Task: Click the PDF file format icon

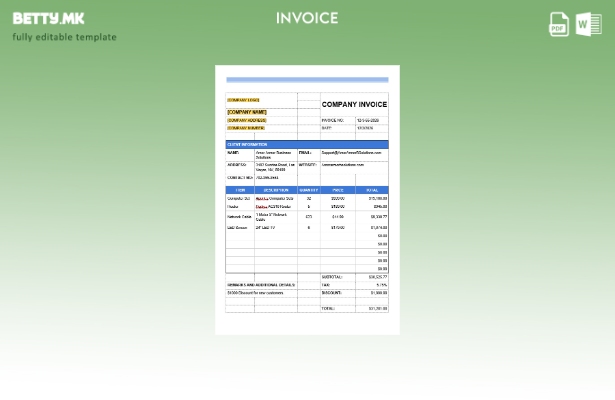Action: point(559,24)
